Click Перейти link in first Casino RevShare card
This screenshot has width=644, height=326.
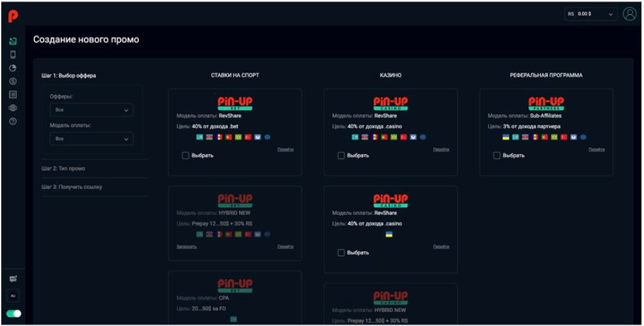[441, 150]
